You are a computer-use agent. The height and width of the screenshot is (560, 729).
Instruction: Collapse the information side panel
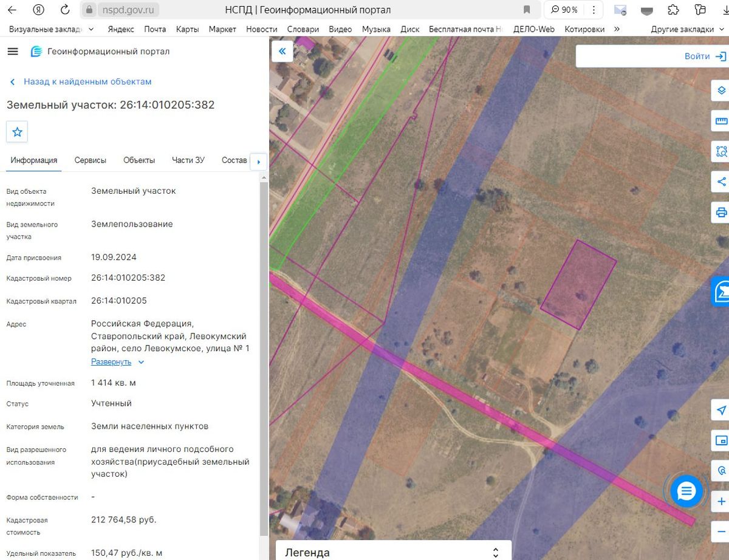click(282, 52)
